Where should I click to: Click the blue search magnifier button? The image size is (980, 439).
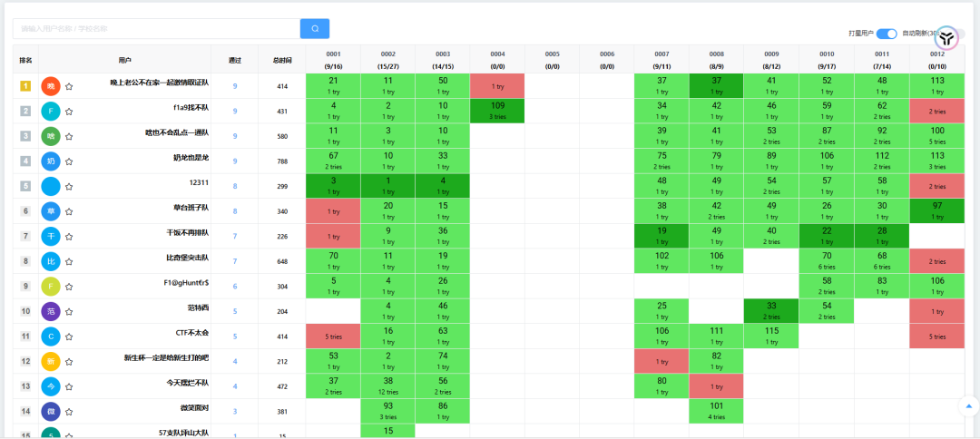coord(315,29)
